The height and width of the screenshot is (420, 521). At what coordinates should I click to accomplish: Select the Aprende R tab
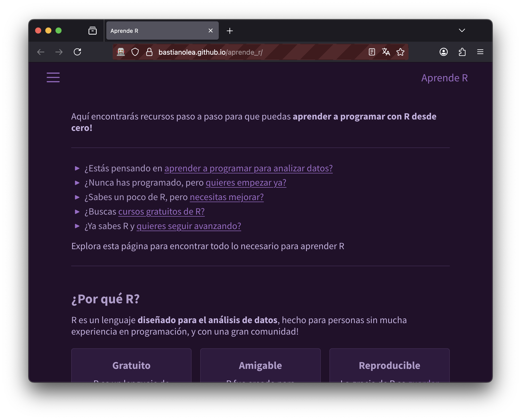pyautogui.click(x=155, y=31)
